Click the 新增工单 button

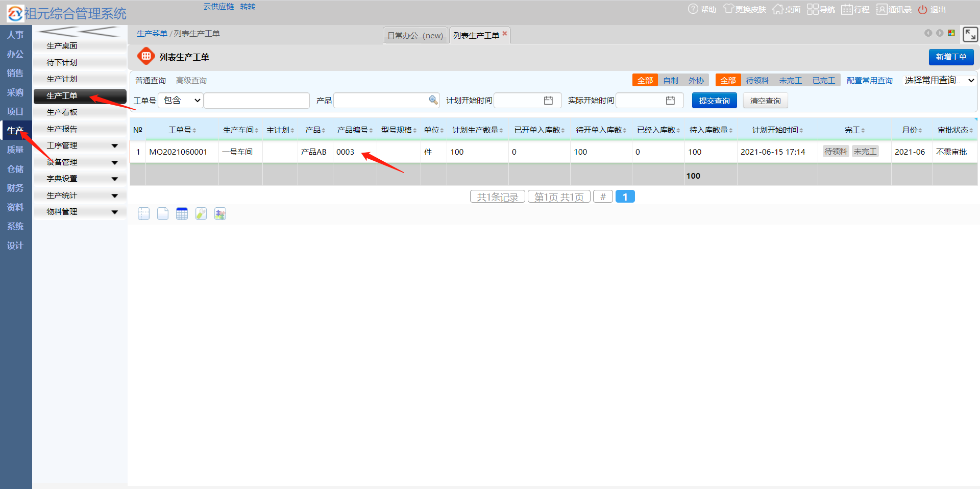pos(950,57)
